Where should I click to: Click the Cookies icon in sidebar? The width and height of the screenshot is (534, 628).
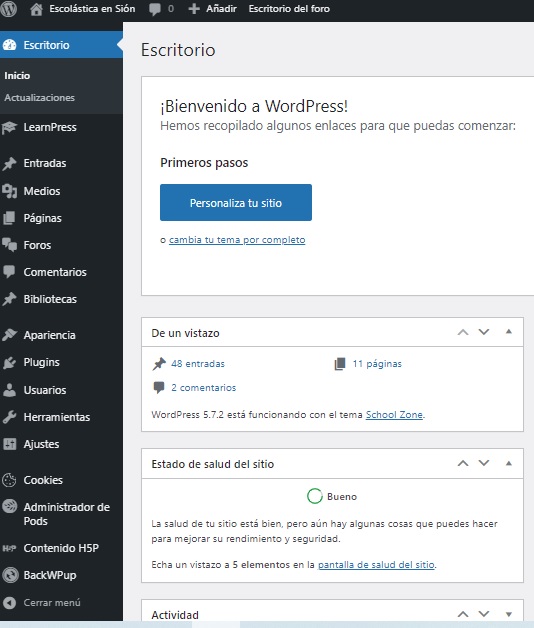9,480
